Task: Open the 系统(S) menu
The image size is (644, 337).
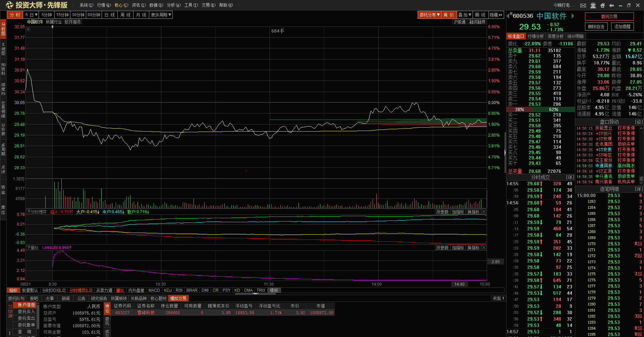Action: pos(87,5)
